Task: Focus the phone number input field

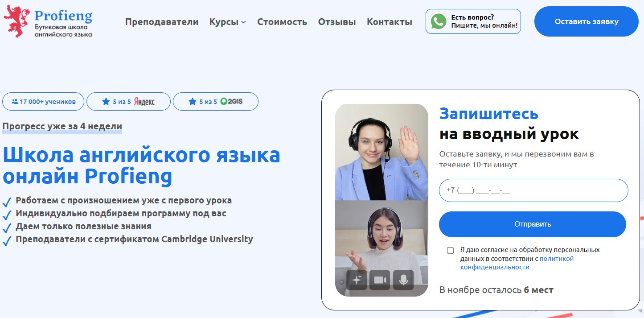Action: pos(533,190)
